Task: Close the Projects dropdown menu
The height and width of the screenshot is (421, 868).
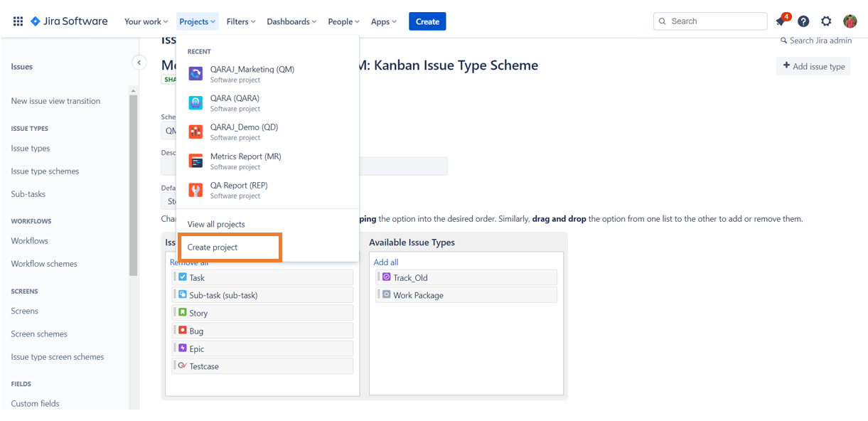Action: coord(198,21)
